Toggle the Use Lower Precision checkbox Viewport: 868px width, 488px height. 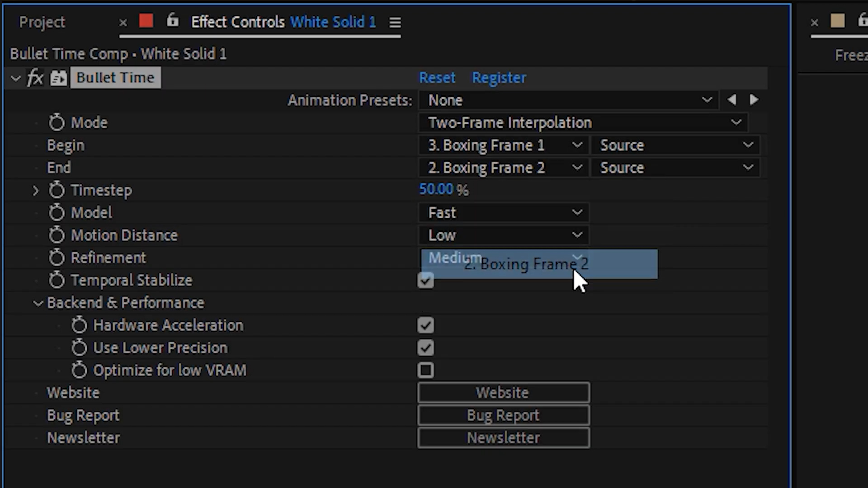tap(426, 347)
